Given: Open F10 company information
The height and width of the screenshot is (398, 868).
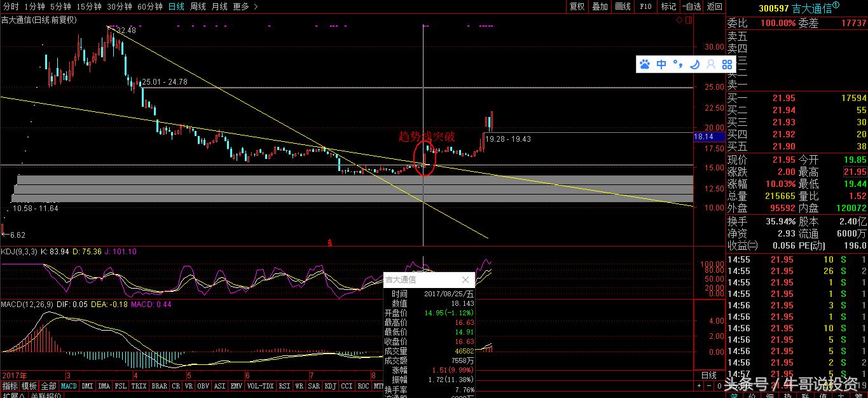Looking at the screenshot, I should coord(645,6).
